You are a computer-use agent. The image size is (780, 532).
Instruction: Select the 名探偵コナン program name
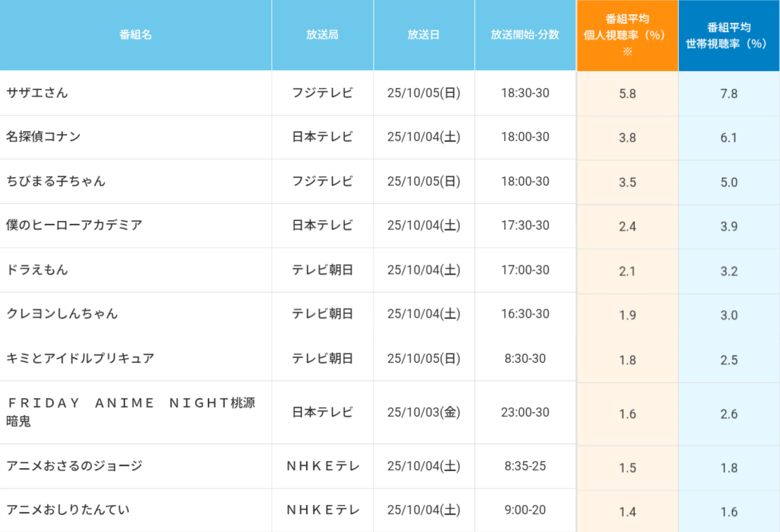[x=43, y=137]
